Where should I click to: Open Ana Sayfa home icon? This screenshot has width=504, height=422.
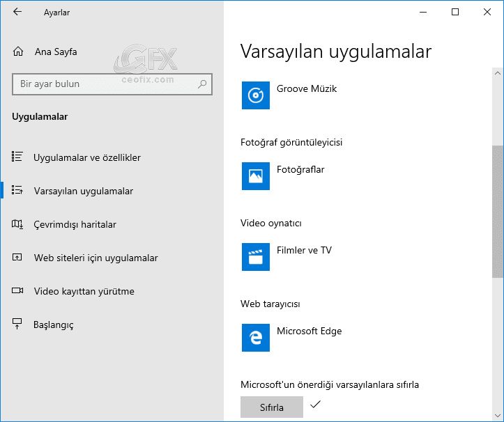coord(18,52)
